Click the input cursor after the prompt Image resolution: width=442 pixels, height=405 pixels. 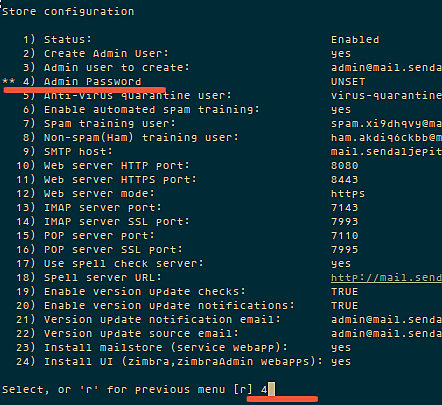coord(271,389)
